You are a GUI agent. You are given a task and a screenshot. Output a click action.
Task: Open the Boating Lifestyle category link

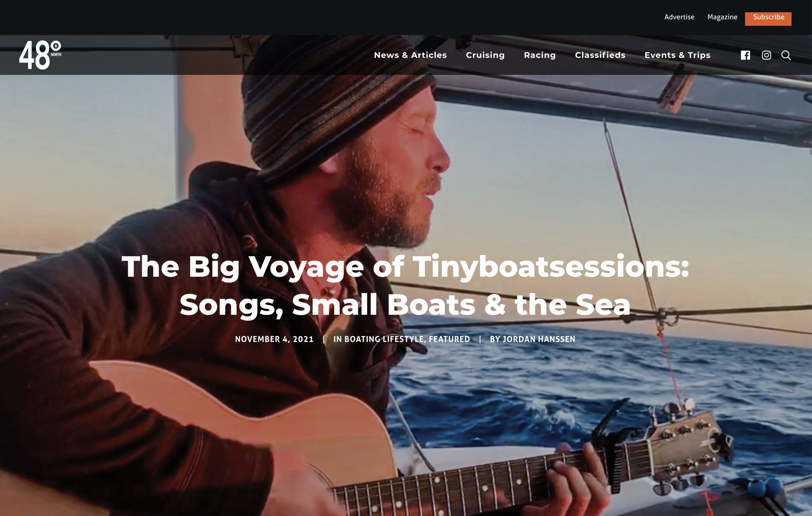[384, 339]
